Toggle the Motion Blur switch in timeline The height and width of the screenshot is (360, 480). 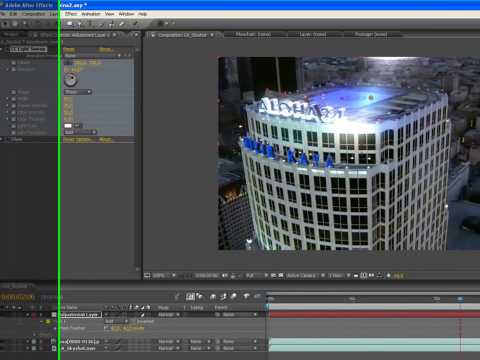pyautogui.click(x=234, y=296)
